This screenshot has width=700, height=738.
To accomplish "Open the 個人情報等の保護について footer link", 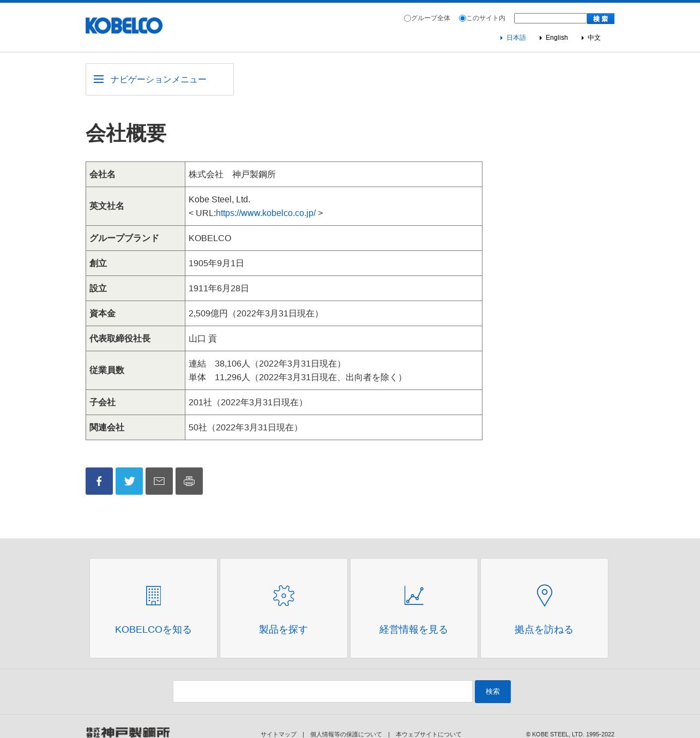I will (346, 735).
